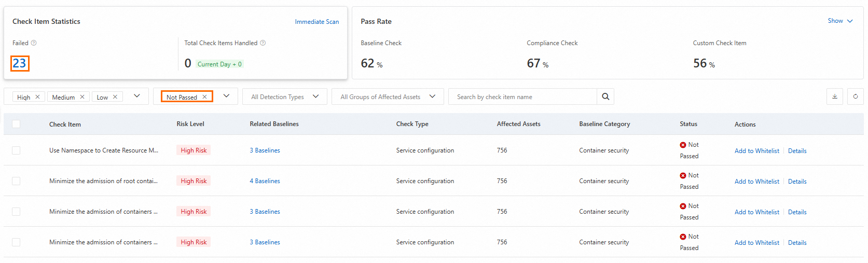This screenshot has width=868, height=263.
Task: Check the Use Namespace to Create Resource row
Action: [x=16, y=150]
